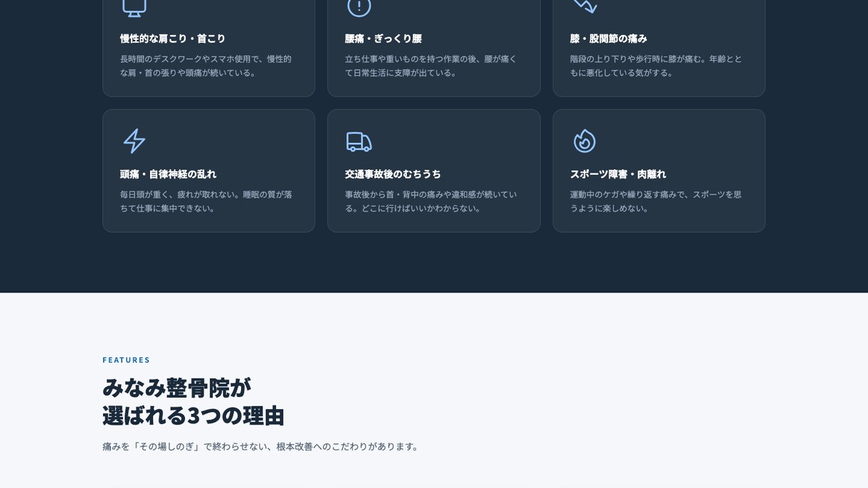Click the truck icon above 交通事故後のむちうち

click(x=359, y=141)
